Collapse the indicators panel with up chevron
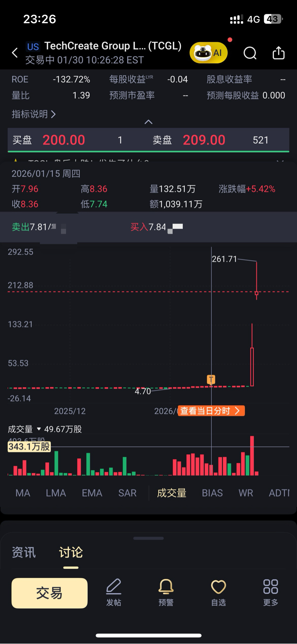This screenshot has width=297, height=644. (148, 122)
